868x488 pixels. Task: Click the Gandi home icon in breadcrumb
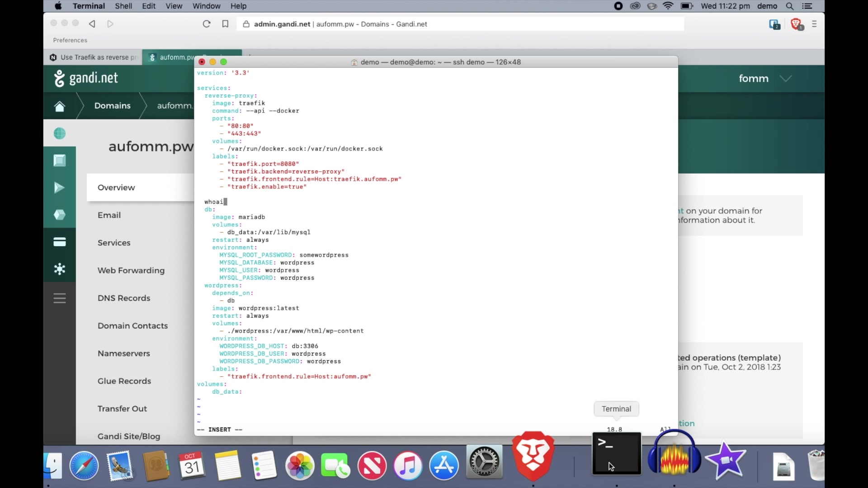click(60, 106)
